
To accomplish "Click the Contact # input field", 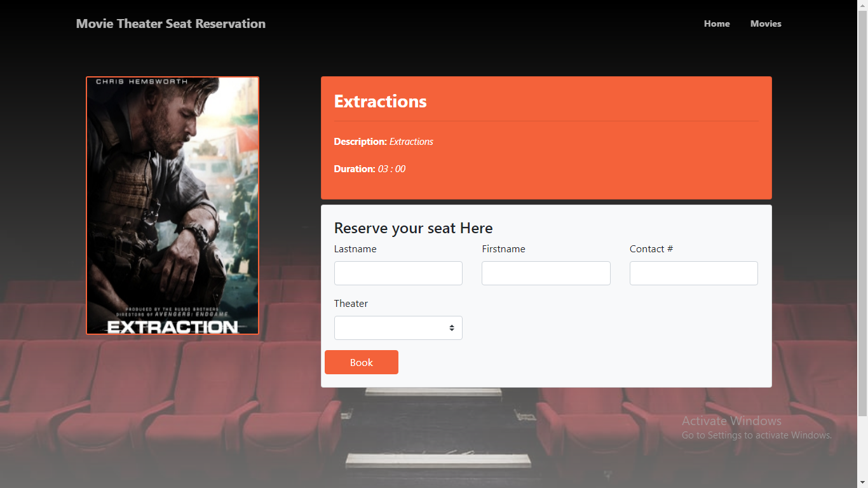I will pos(693,273).
